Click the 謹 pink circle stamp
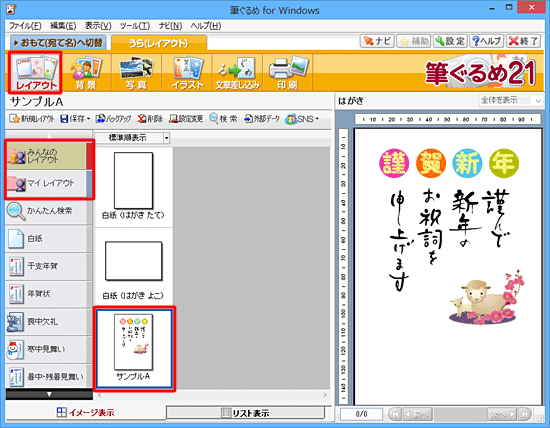The width and height of the screenshot is (550, 428). [x=394, y=163]
